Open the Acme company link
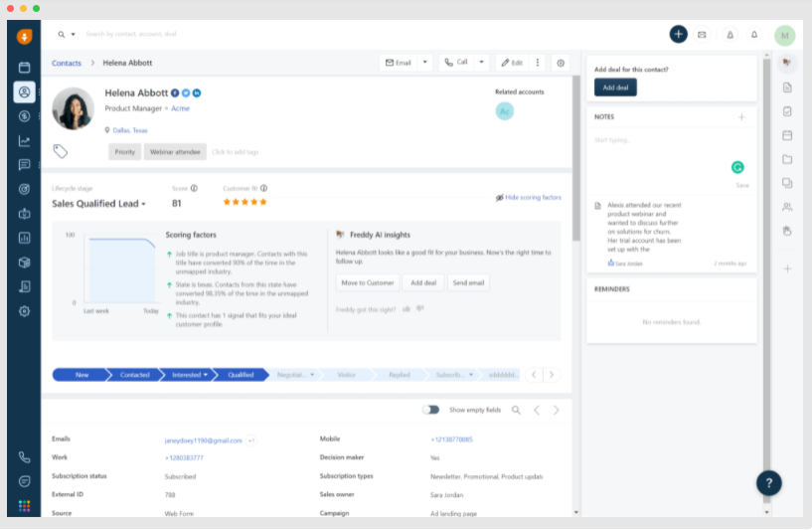Viewport: 812px width, 530px height. [180, 108]
